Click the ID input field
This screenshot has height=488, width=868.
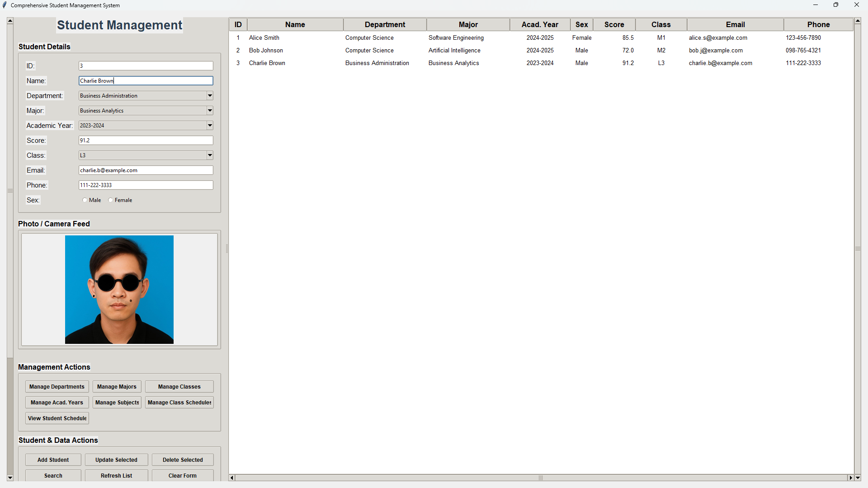point(146,66)
